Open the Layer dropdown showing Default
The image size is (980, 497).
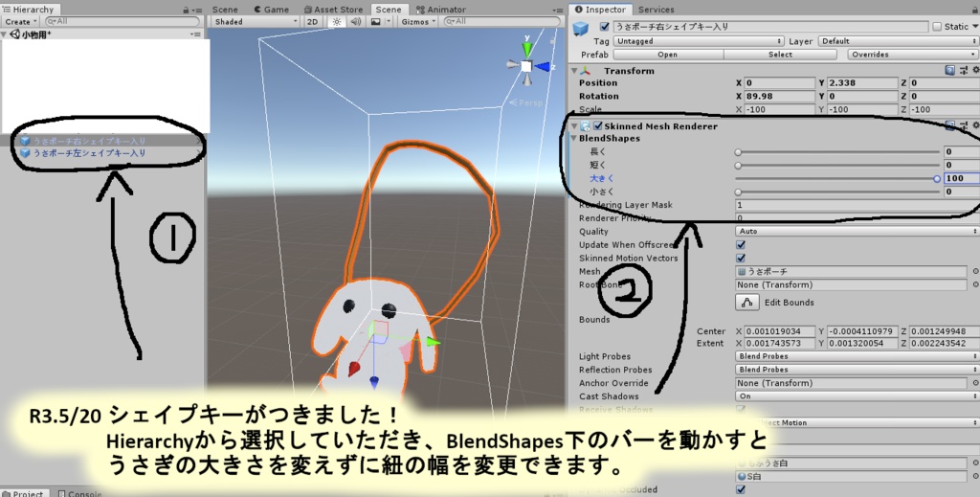[898, 41]
